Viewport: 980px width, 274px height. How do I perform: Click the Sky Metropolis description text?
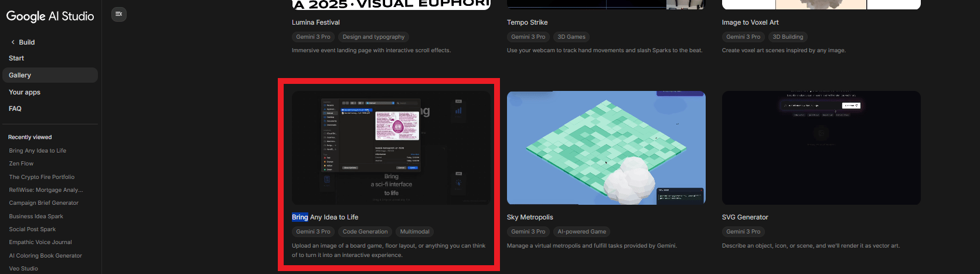pyautogui.click(x=592, y=246)
